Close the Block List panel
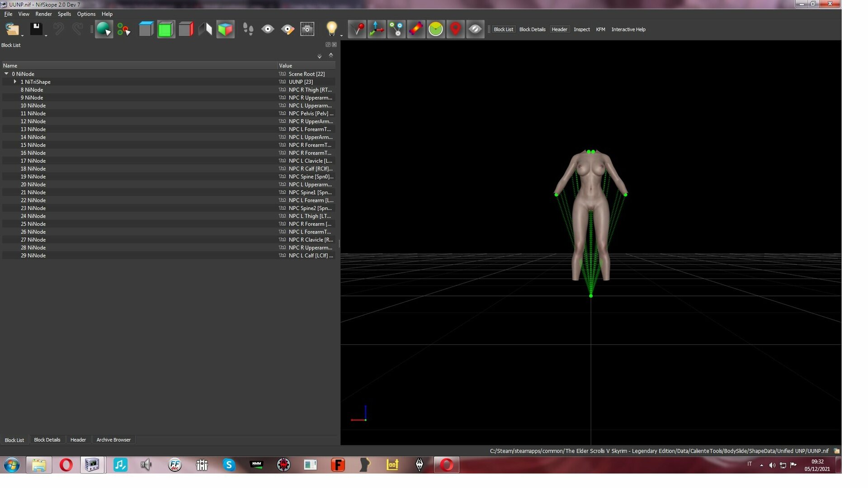 334,45
